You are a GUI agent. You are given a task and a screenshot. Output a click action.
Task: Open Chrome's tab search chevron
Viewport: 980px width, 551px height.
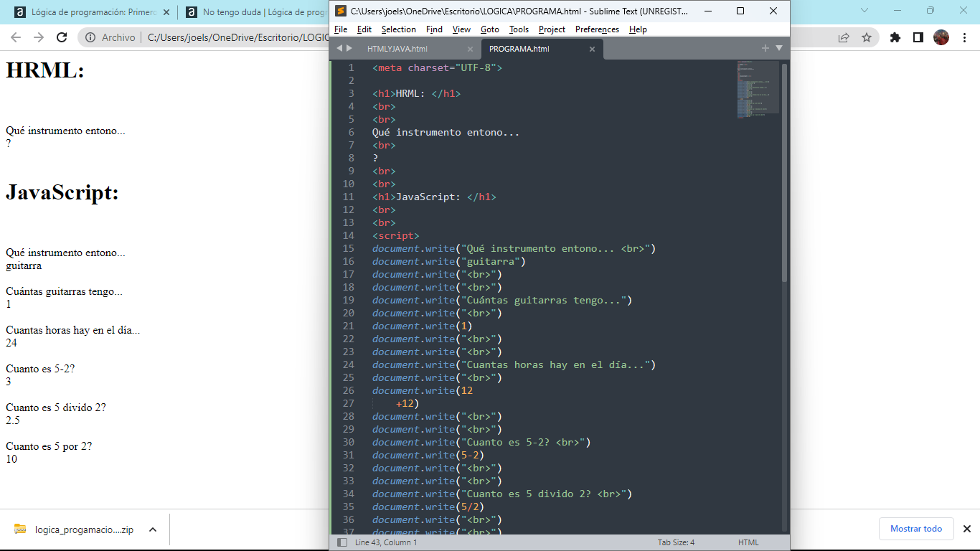(864, 11)
